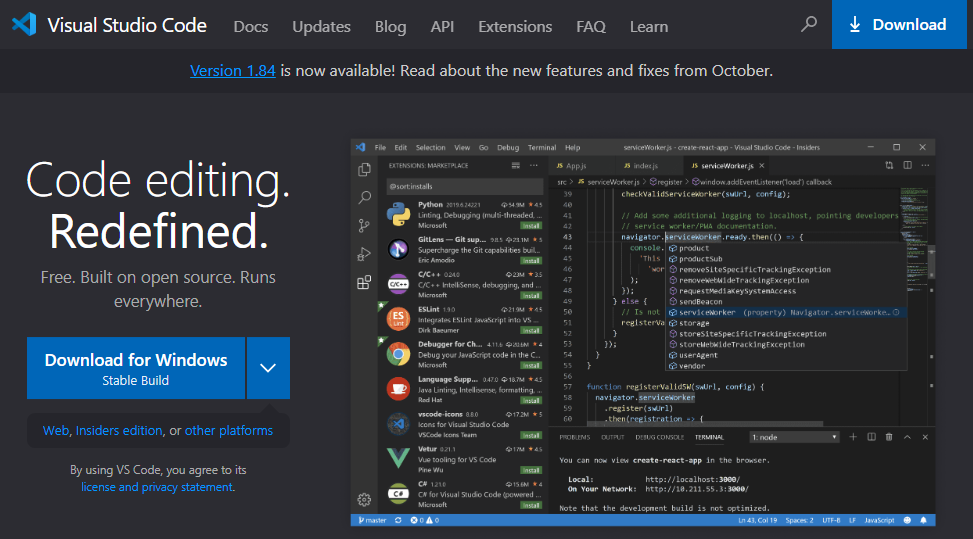Click the Visual Studio Code logo icon
The width and height of the screenshot is (973, 539).
tap(24, 25)
